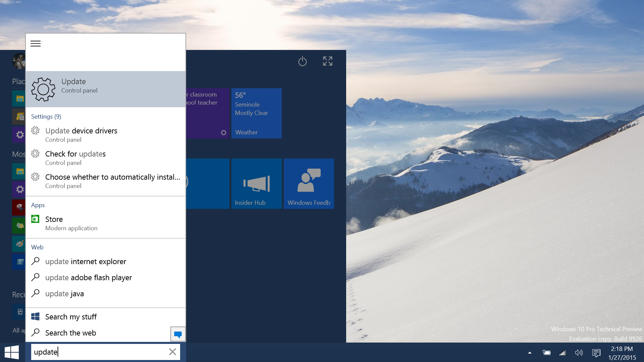Viewport: 644px width, 362px height.
Task: Pick the update java web suggestion
Action: [106, 294]
